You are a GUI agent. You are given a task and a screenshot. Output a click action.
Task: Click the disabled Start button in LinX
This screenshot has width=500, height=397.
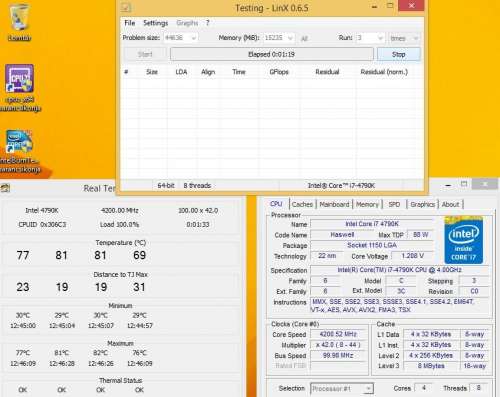[145, 54]
